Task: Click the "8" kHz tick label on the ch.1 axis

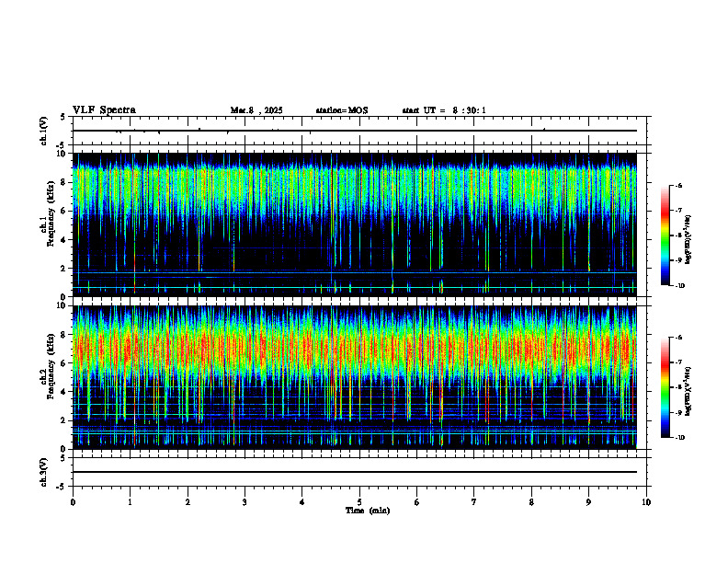Action: click(x=65, y=182)
